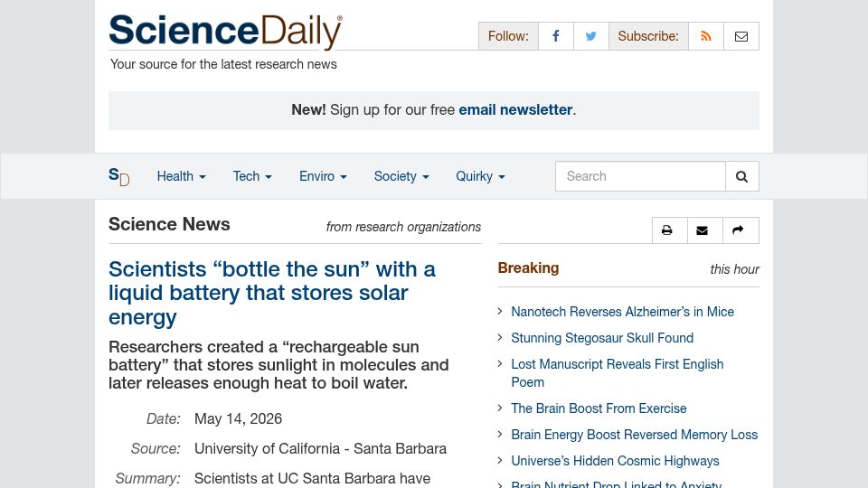Screen dimensions: 868x488
Task: Open Lost Manuscript Reveals First English Poem
Action: (x=618, y=373)
